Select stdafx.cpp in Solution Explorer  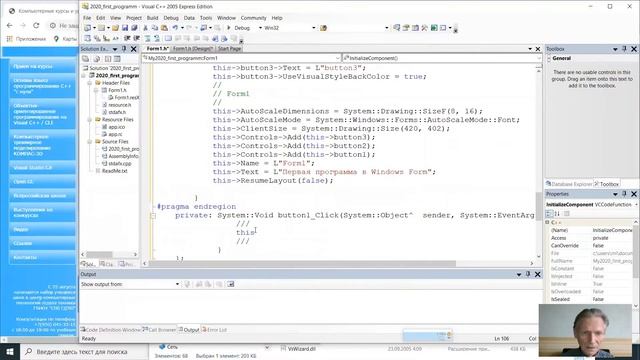(x=120, y=164)
